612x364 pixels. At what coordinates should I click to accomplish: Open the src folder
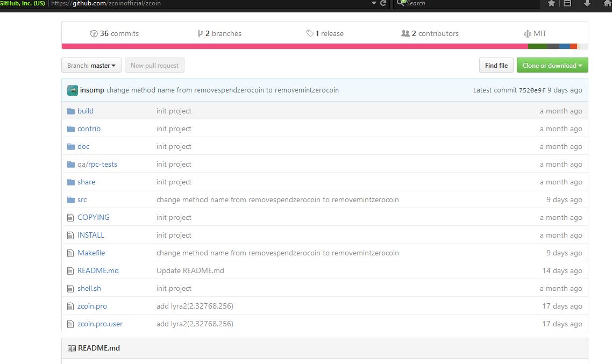pos(82,200)
